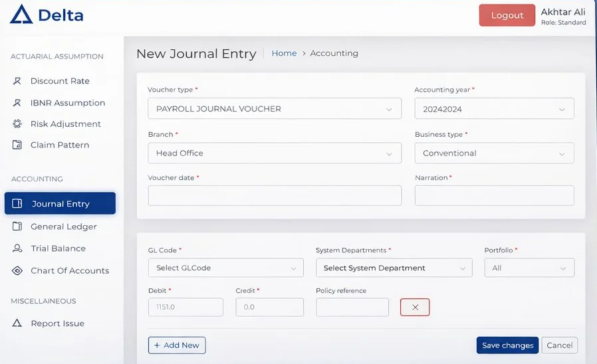Viewport: 597px width, 364px height.
Task: Click the Claim Pattern sidebar icon
Action: click(17, 145)
